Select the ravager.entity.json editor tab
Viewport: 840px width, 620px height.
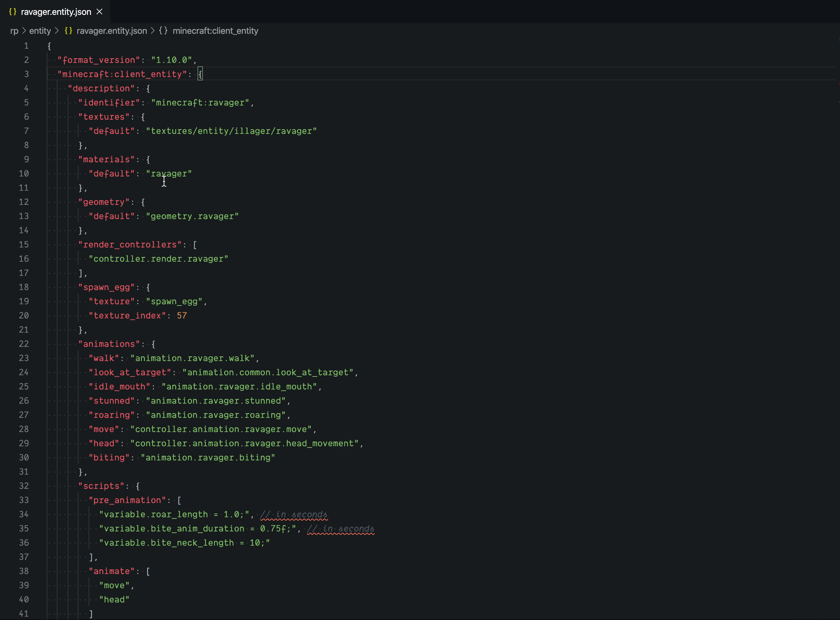pos(56,11)
